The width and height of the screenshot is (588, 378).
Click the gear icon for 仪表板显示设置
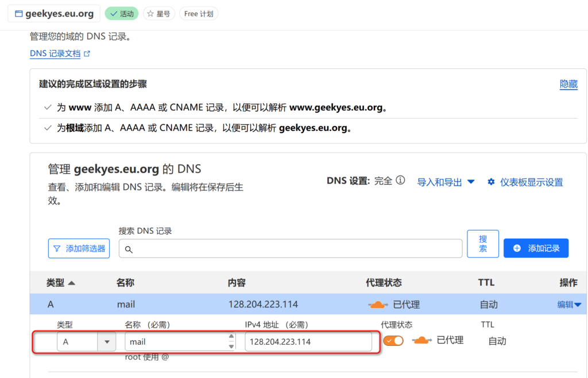pyautogui.click(x=491, y=182)
